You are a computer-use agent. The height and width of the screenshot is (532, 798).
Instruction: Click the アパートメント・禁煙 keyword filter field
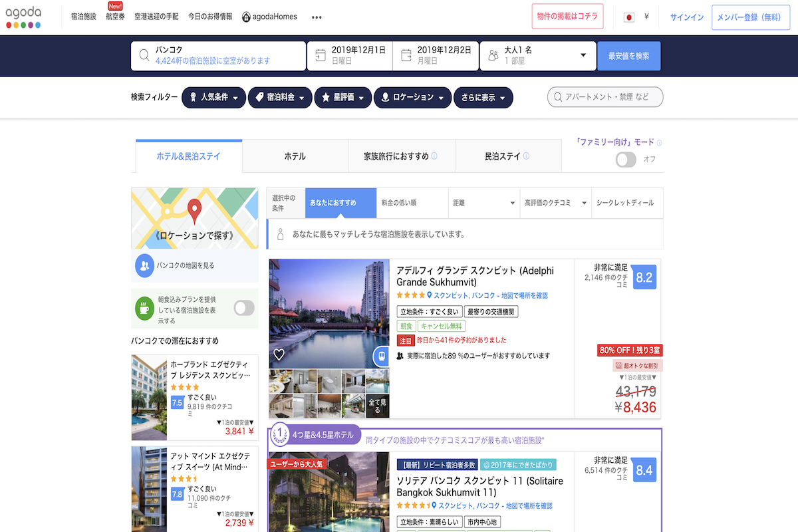click(605, 97)
